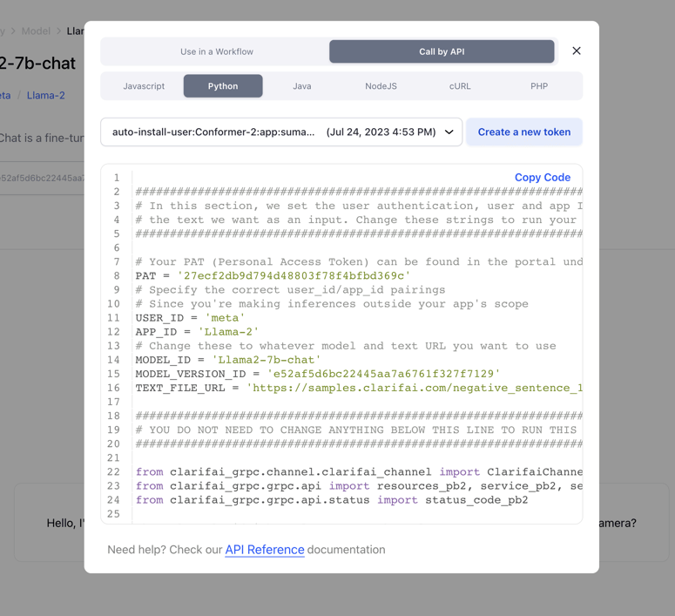This screenshot has height=616, width=675.
Task: Click the TEXT_FILE_URL sample URL string
Action: (x=415, y=388)
